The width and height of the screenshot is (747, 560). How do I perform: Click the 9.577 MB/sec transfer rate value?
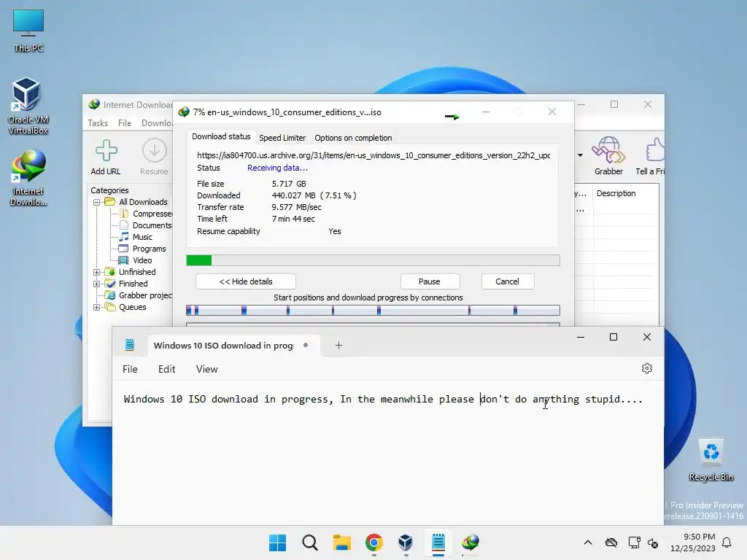click(x=296, y=207)
